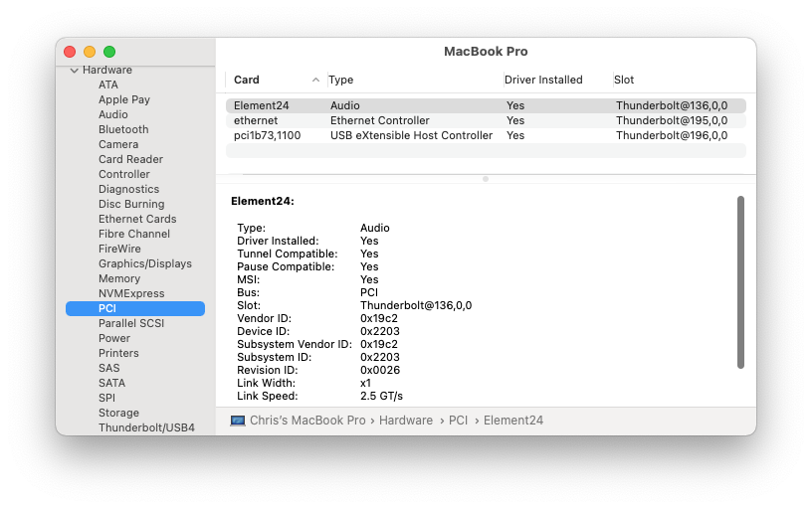The height and width of the screenshot is (509, 812).
Task: Open the Audio hardware section
Action: (112, 115)
